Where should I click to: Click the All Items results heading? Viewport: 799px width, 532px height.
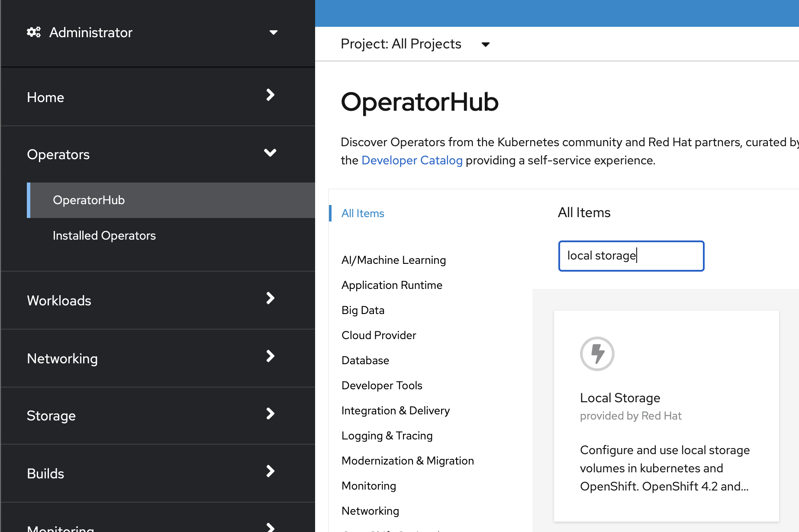pyautogui.click(x=584, y=212)
